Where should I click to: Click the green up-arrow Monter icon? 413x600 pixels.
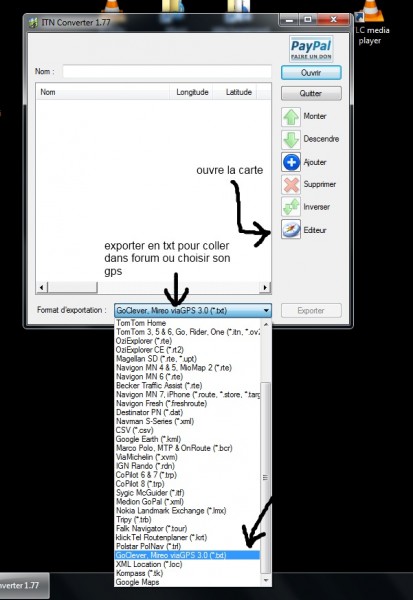(291, 117)
